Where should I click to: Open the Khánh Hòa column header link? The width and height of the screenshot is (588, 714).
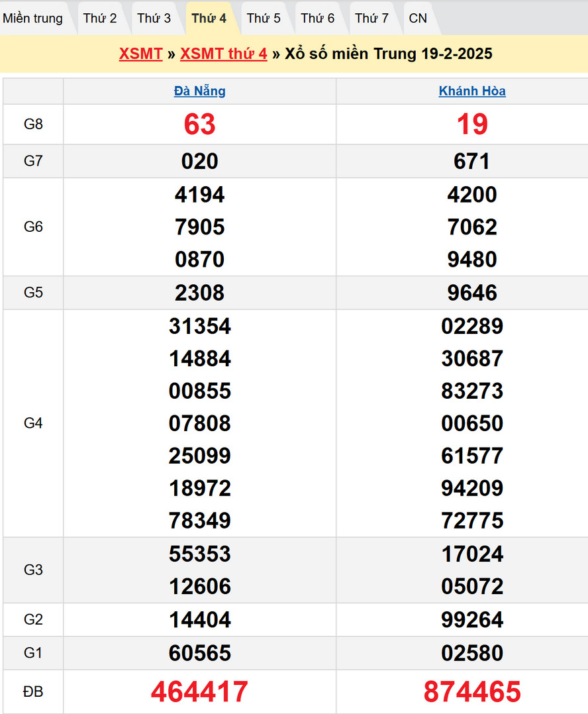pyautogui.click(x=472, y=91)
